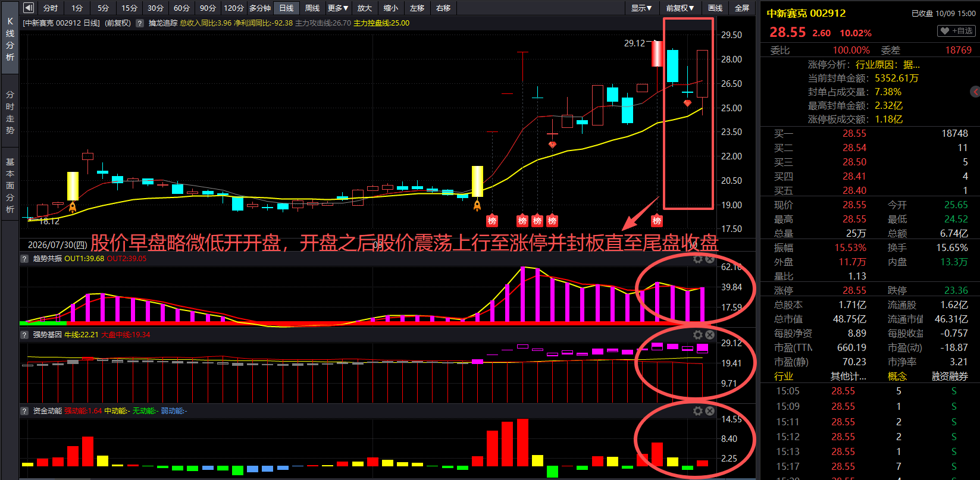Click the rocket signal icon near the 18.12 low
Screen dimensions: 980x480
click(73, 207)
